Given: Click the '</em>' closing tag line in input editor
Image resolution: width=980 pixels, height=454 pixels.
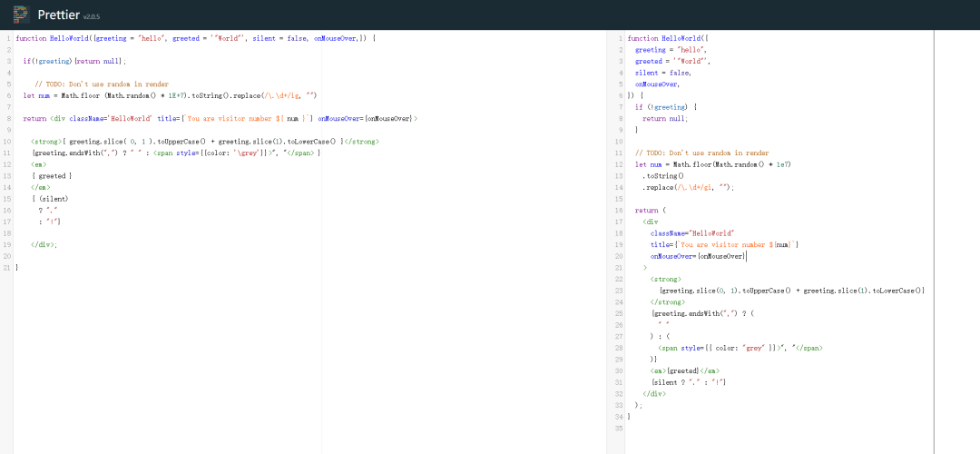Looking at the screenshot, I should pos(40,187).
